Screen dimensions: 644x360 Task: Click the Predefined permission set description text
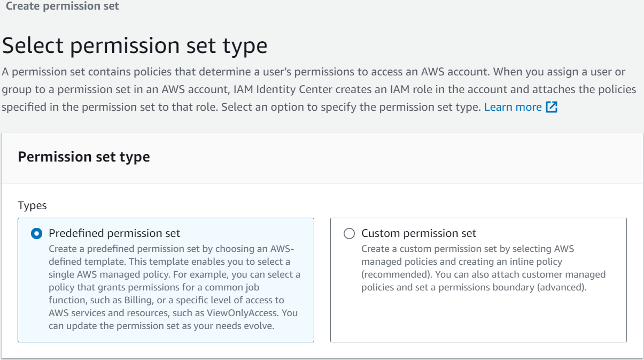pyautogui.click(x=174, y=287)
